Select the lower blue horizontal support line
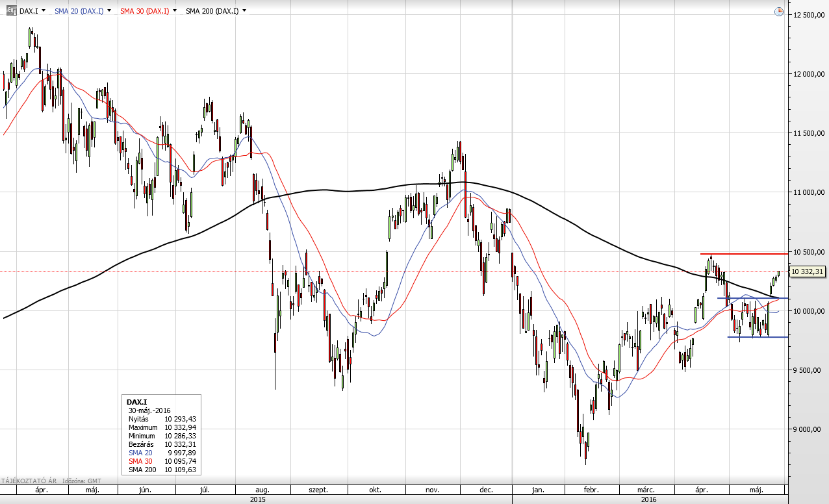 (758, 337)
